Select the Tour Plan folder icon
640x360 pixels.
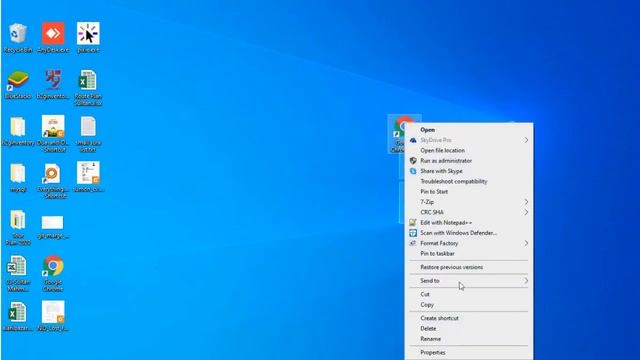point(18,220)
